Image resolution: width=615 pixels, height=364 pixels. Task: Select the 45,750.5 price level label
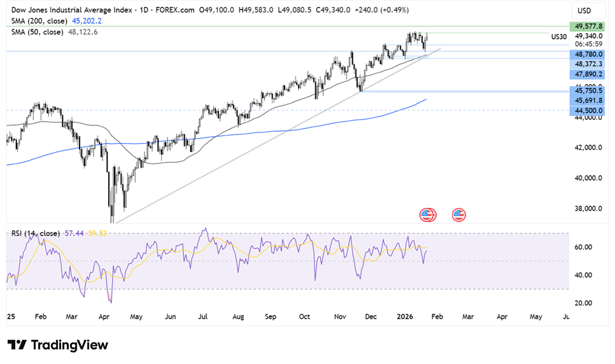587,90
